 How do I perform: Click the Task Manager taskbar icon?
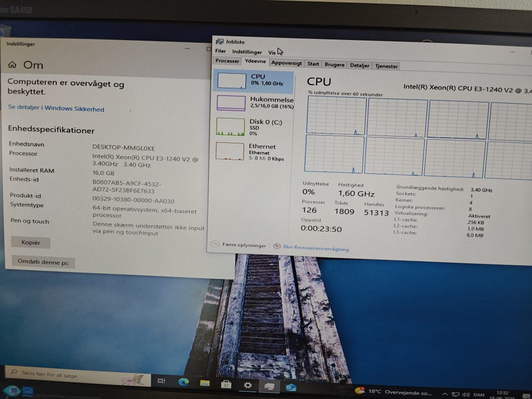269,386
